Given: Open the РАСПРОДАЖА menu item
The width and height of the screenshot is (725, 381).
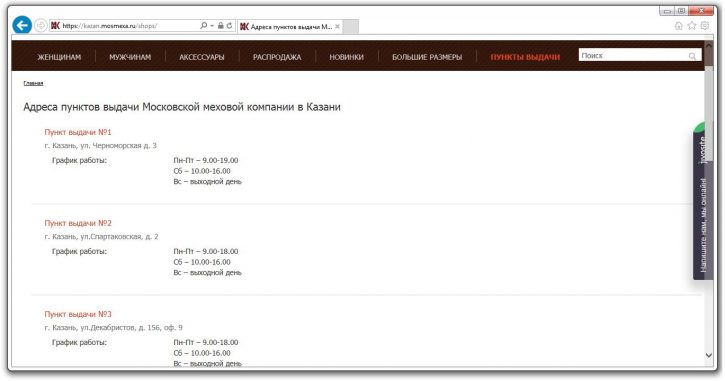Looking at the screenshot, I should [x=276, y=57].
